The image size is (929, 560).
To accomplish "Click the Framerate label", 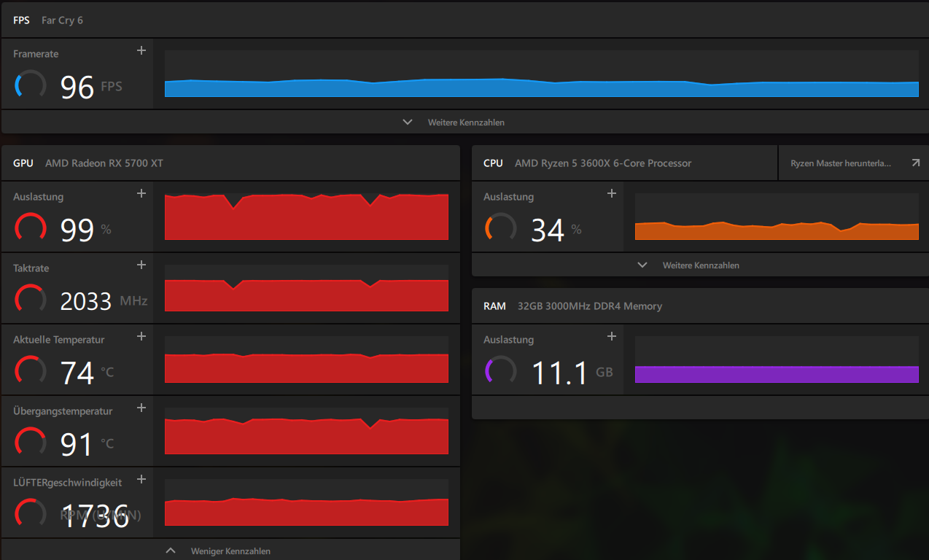I will 36,54.
